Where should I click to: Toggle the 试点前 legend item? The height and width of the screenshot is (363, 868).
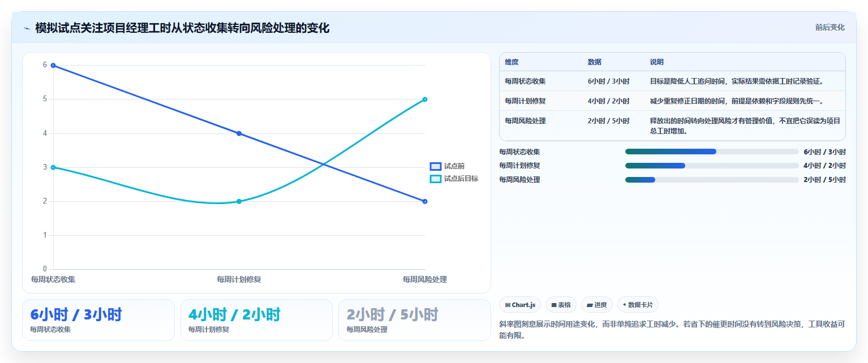point(447,166)
